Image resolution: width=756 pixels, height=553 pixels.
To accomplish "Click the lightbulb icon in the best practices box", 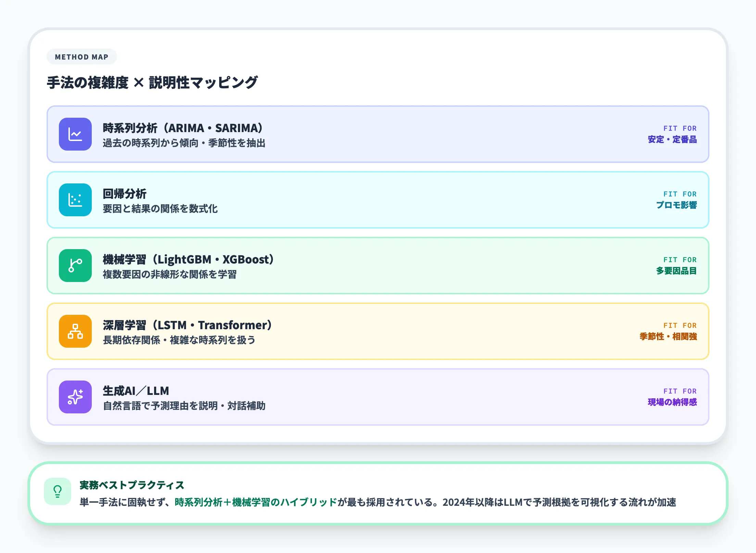I will pyautogui.click(x=58, y=492).
